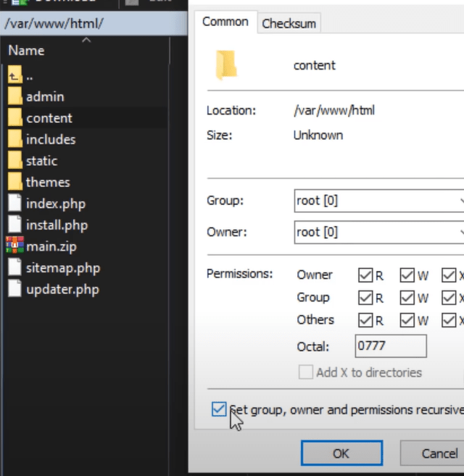Toggle Group read (R) permission checkbox
Image resolution: width=464 pixels, height=476 pixels.
365,298
